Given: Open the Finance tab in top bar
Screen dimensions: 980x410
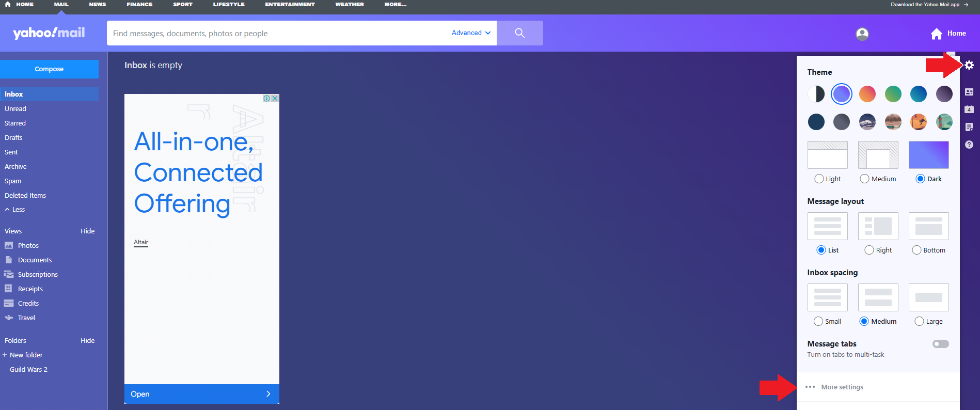Looking at the screenshot, I should pos(139,4).
